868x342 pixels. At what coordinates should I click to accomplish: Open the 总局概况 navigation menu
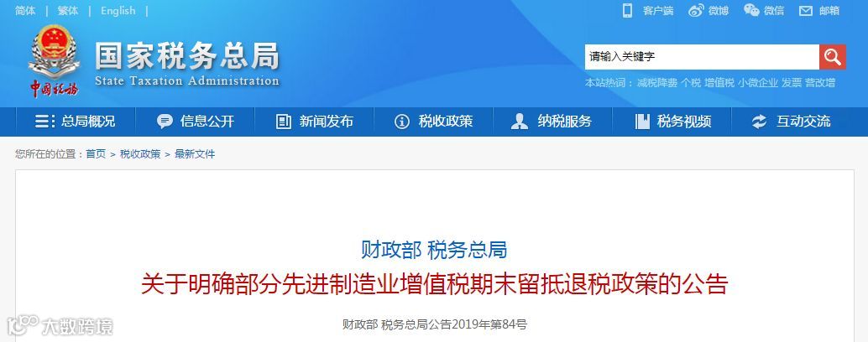click(x=76, y=122)
